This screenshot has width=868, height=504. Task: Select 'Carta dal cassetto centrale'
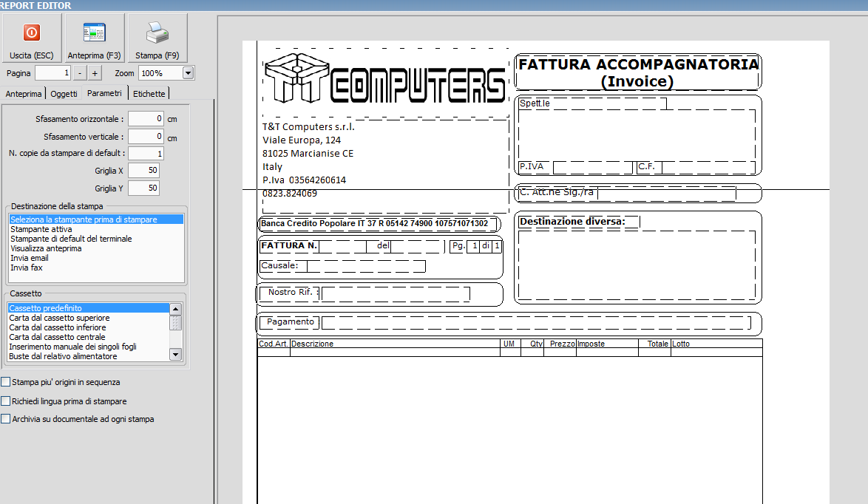[x=89, y=337]
